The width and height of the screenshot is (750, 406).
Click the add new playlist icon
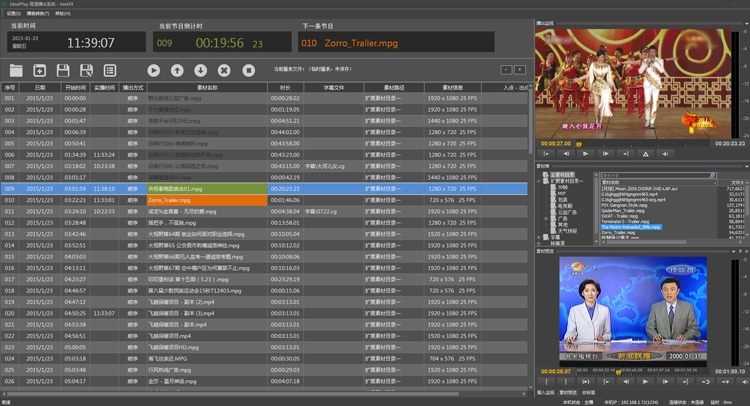click(x=39, y=70)
